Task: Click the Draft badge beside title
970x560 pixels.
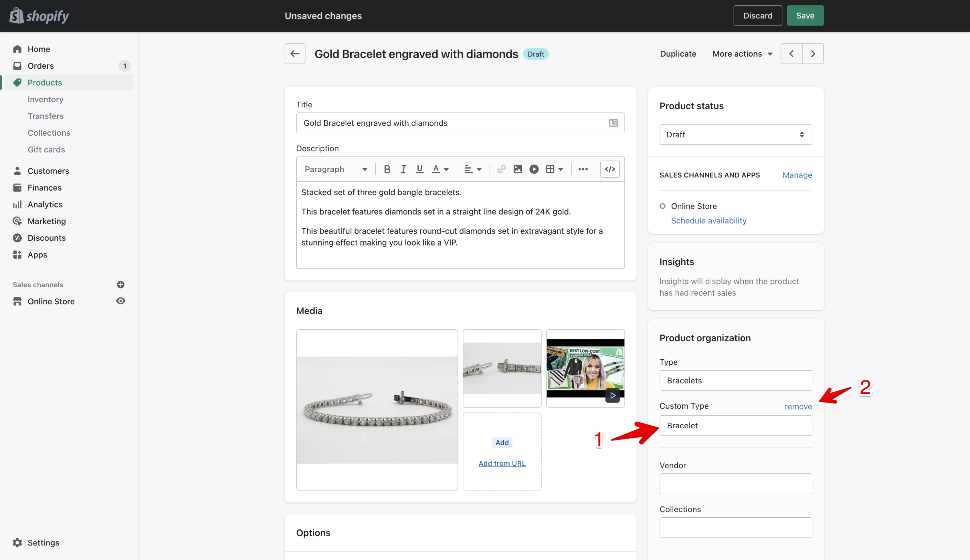Action: (536, 54)
